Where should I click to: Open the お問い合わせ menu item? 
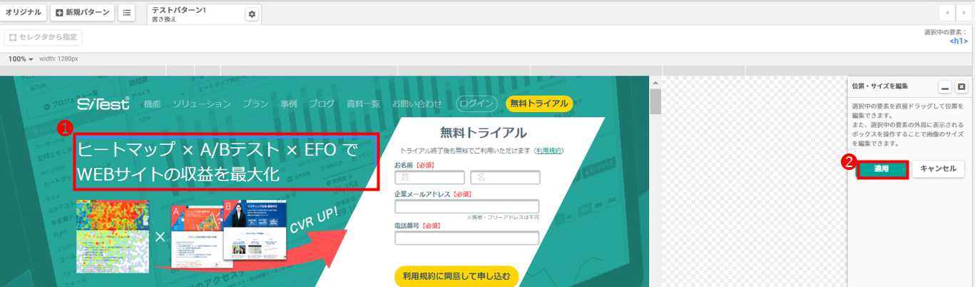tap(417, 104)
